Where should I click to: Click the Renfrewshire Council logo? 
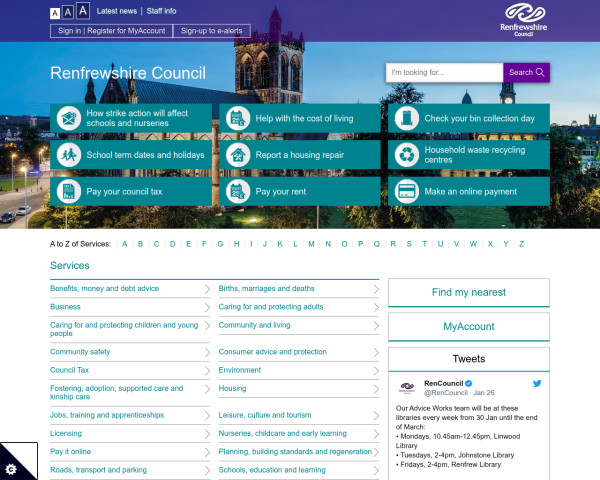524,20
